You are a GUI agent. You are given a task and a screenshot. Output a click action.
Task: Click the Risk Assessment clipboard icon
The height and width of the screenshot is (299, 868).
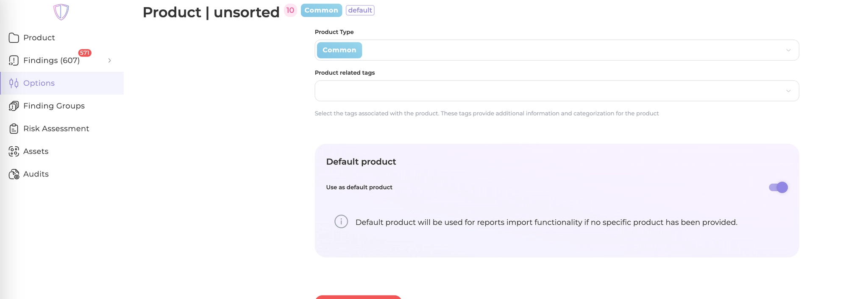14,129
